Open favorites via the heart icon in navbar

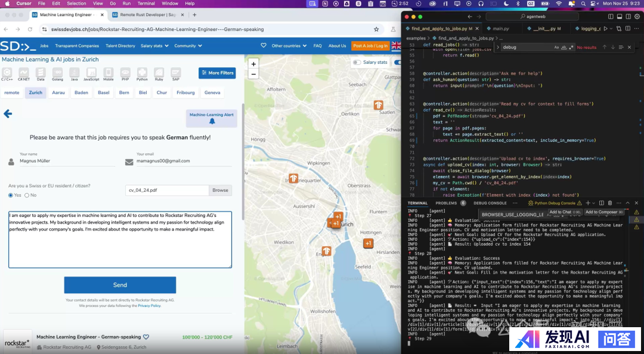pyautogui.click(x=264, y=46)
